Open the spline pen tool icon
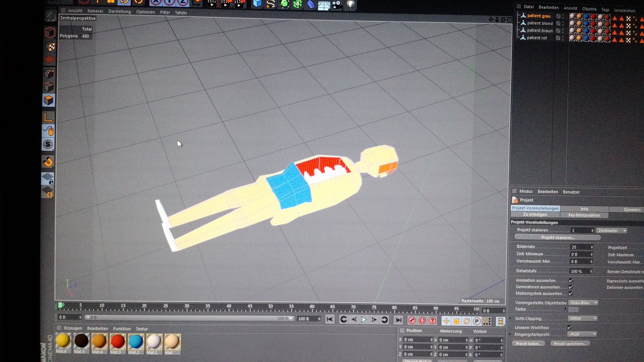Viewport: 644px width, 362px height. pyautogui.click(x=270, y=4)
